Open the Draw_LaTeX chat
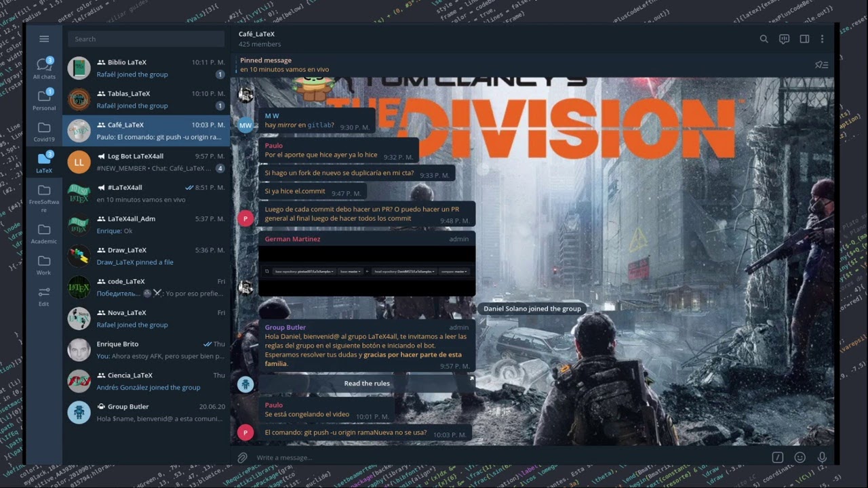The height and width of the screenshot is (488, 868). [x=146, y=256]
